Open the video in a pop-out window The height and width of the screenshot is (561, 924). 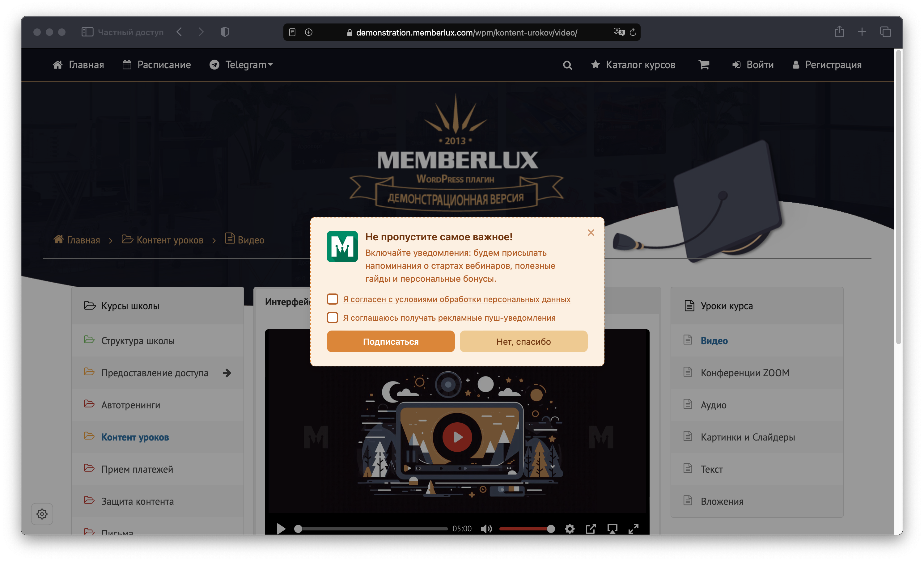[591, 529]
